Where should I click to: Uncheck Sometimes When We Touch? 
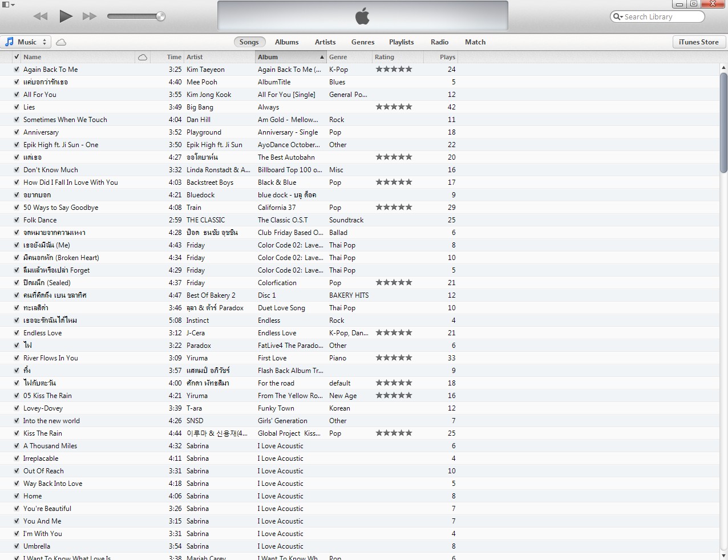pyautogui.click(x=17, y=120)
